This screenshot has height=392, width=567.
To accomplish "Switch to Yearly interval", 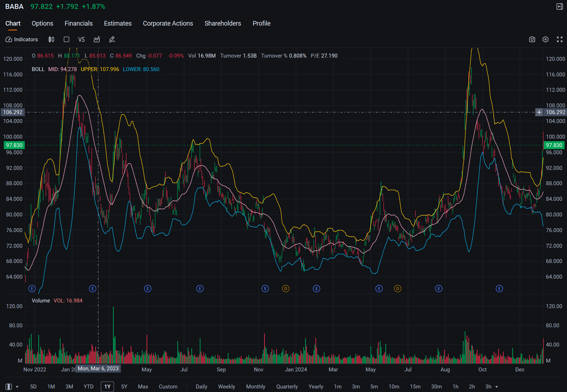I will pyautogui.click(x=316, y=387).
